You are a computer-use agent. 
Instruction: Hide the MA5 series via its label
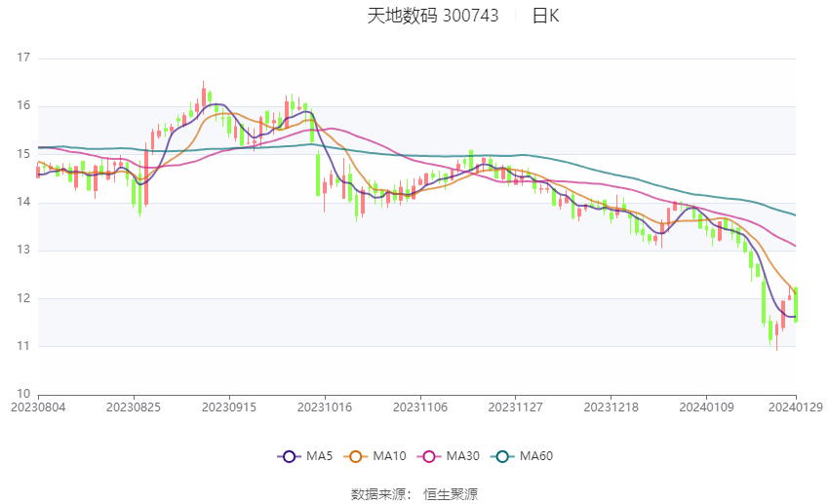319,456
